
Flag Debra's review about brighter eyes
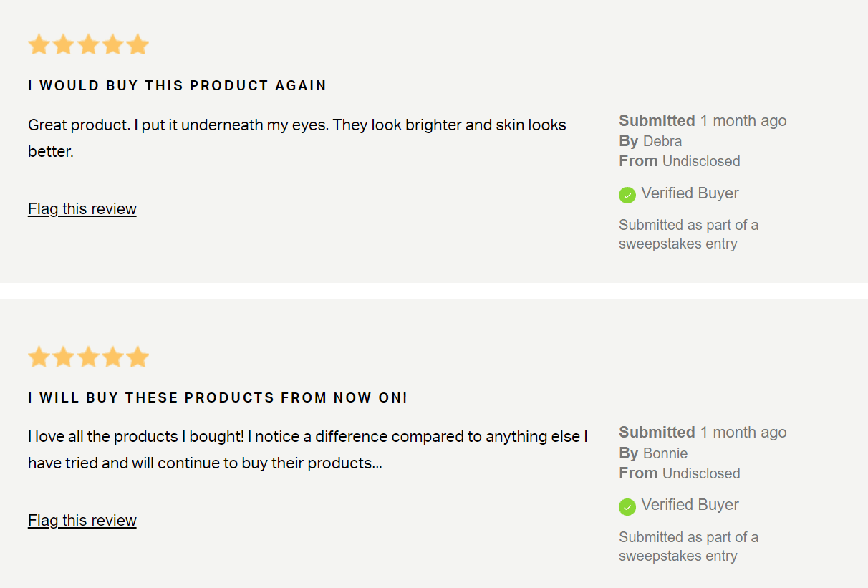pos(82,209)
